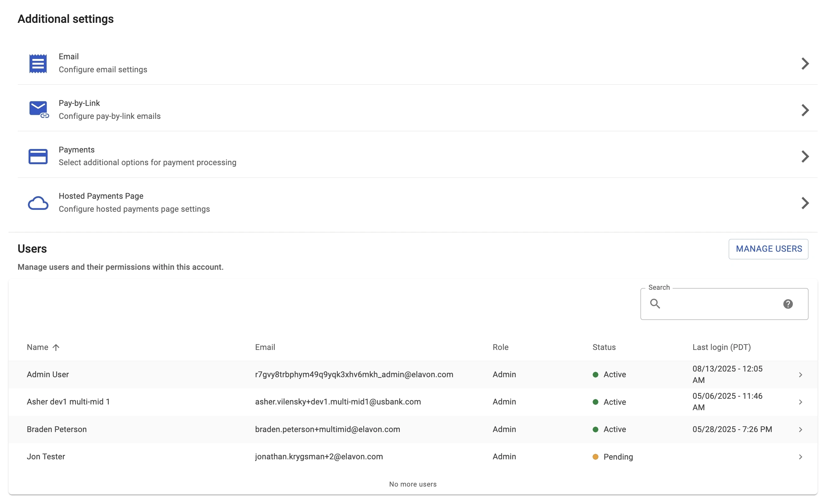Click Asher dev1 multi-mid 1 email address
The width and height of the screenshot is (823, 504).
click(x=338, y=402)
